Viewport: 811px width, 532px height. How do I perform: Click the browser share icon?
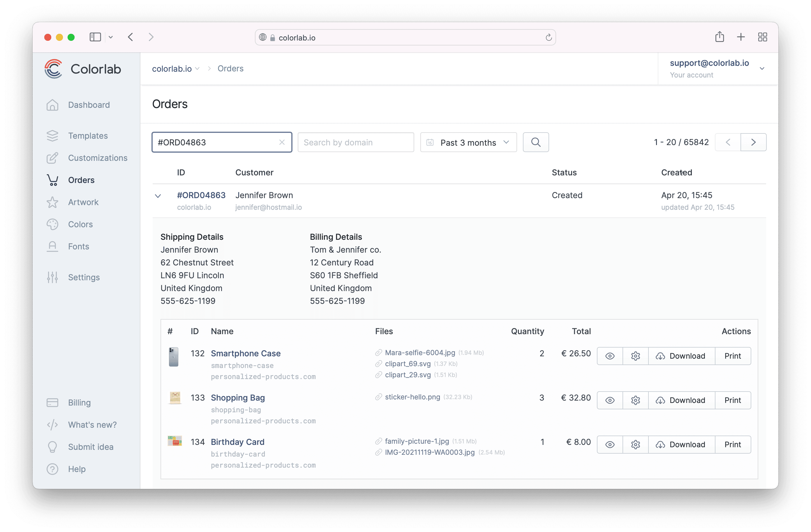coord(719,37)
